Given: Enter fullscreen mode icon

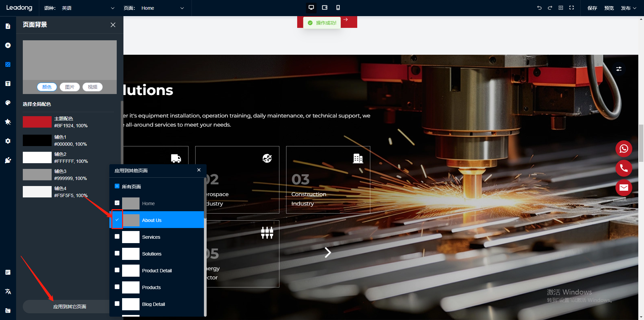Looking at the screenshot, I should 572,8.
